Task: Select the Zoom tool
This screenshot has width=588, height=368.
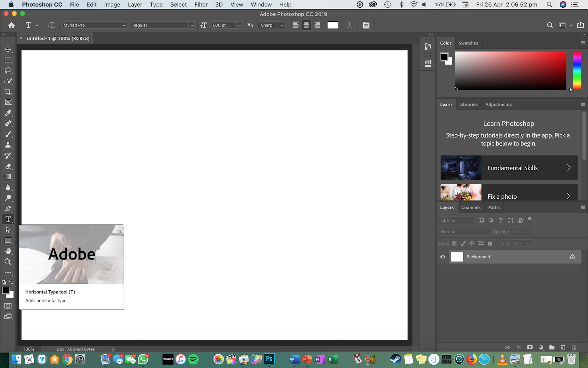Action: (8, 262)
